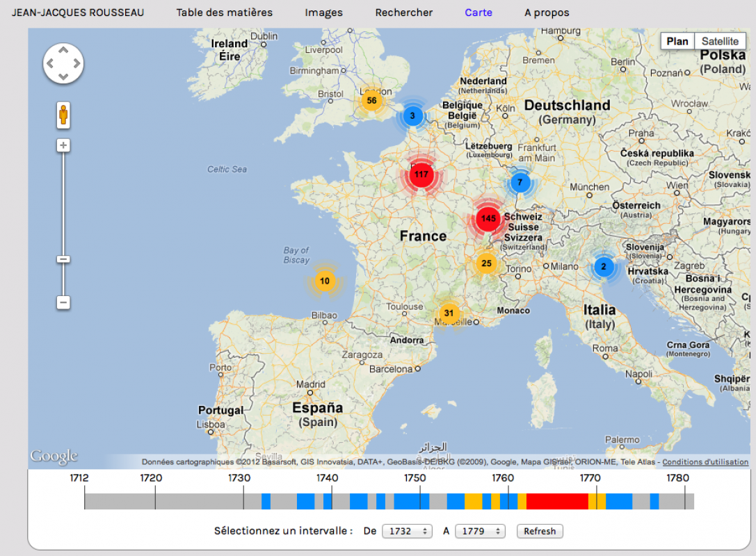
Task: Open the Table des matières menu
Action: [x=224, y=13]
